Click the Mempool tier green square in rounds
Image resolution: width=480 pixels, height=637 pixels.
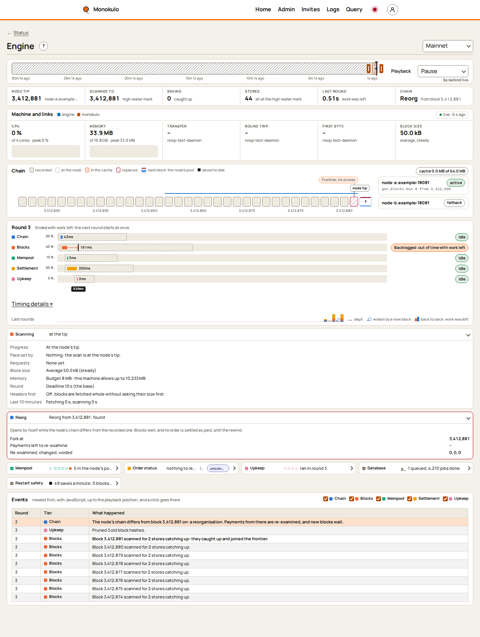(13, 258)
